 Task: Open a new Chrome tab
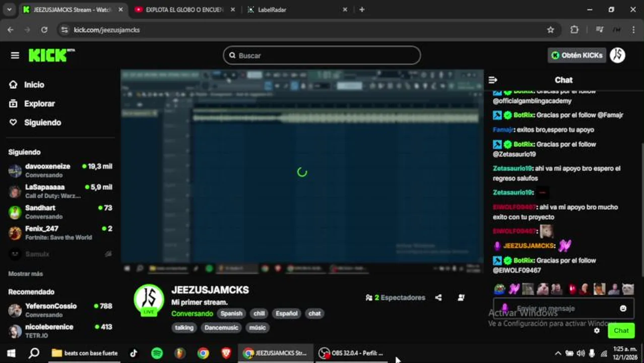pyautogui.click(x=362, y=10)
